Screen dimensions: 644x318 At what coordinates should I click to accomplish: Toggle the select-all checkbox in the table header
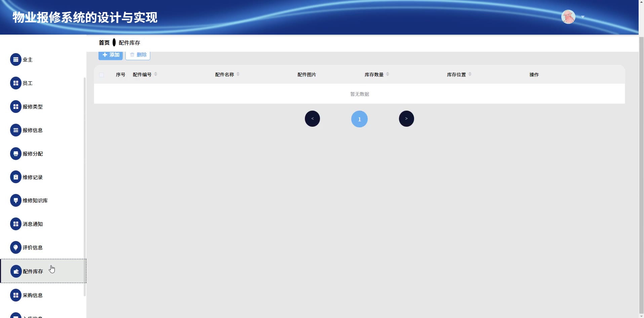tap(102, 75)
